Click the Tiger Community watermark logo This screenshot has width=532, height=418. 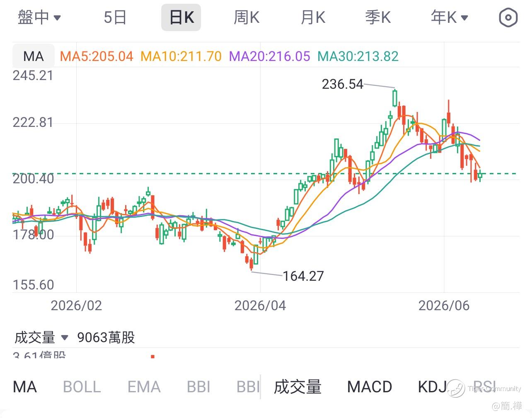click(x=455, y=389)
